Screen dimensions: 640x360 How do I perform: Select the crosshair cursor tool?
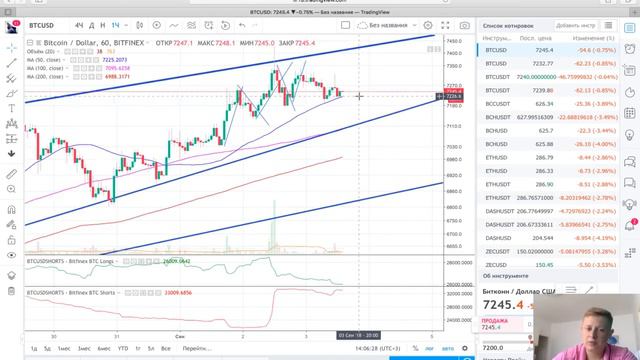click(11, 48)
